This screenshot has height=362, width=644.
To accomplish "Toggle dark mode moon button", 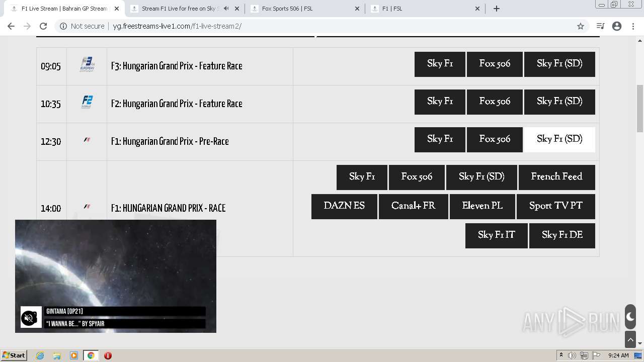I will point(630,317).
